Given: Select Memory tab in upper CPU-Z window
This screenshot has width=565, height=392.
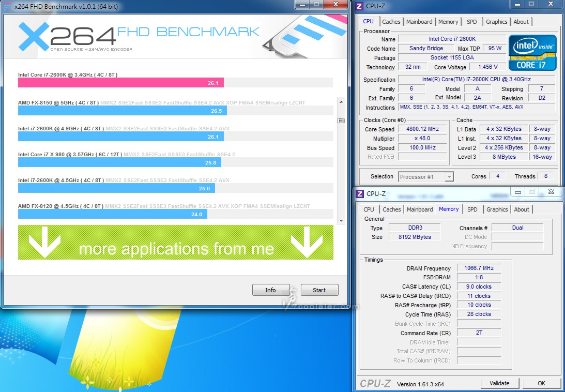Looking at the screenshot, I should tap(448, 22).
